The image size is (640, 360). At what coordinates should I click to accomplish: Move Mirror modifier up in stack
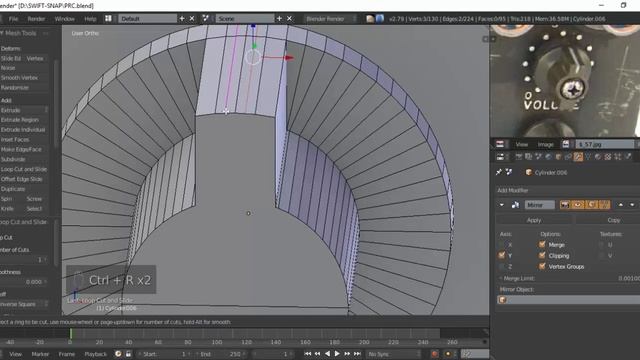click(620, 205)
